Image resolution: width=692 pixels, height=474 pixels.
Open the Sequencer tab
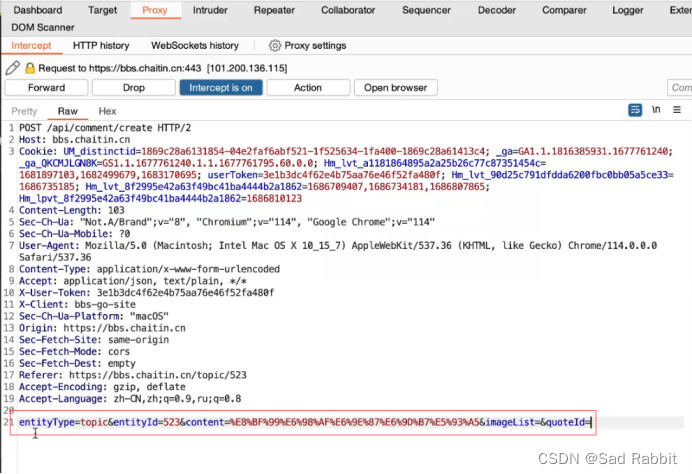(426, 10)
